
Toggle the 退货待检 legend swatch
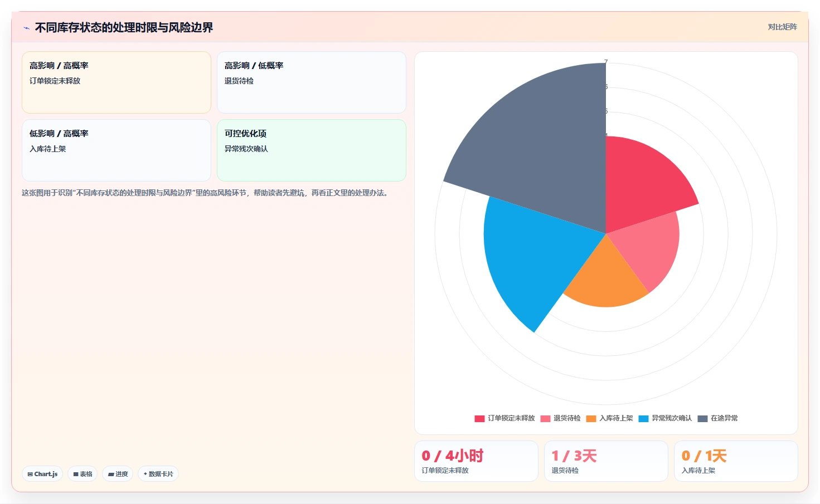click(x=545, y=418)
